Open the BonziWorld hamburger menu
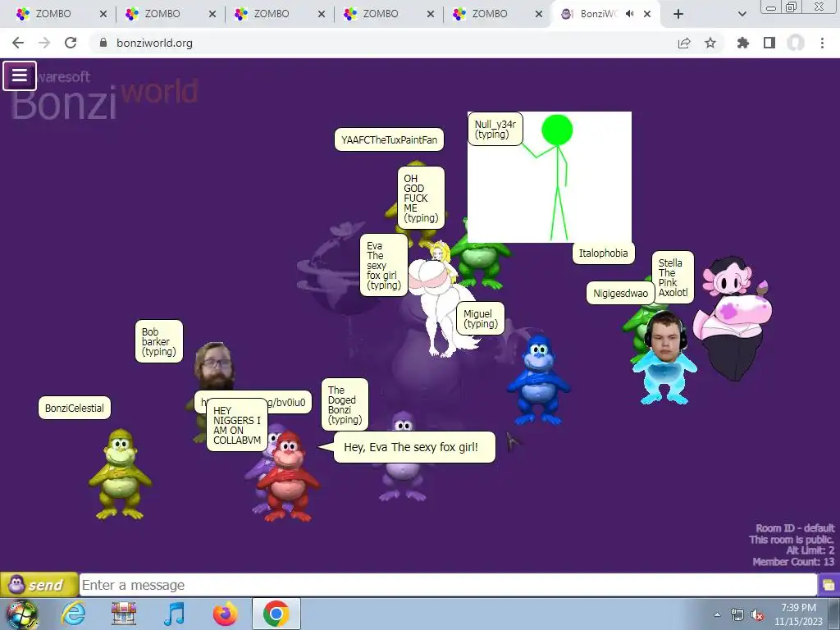Screen dimensions: 840x630 pyautogui.click(x=20, y=75)
